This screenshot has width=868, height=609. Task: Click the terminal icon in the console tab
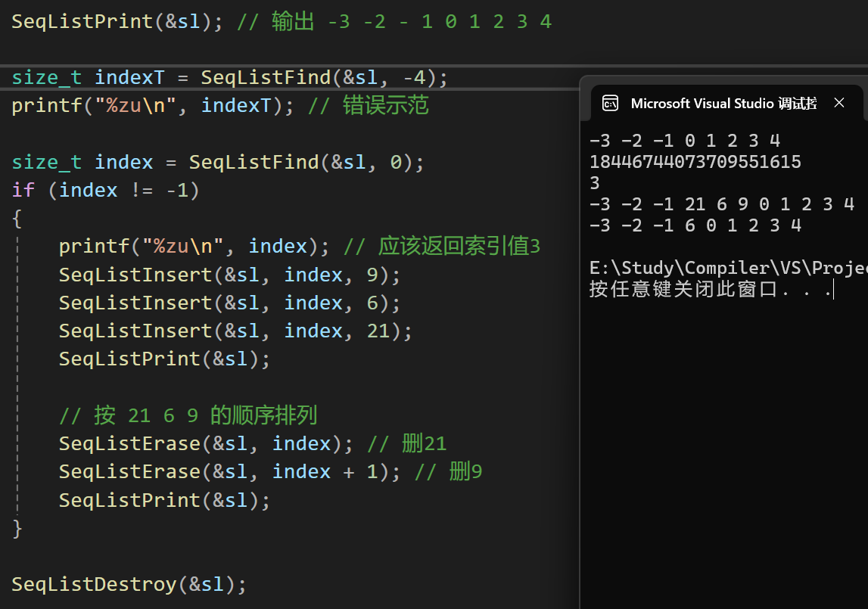pyautogui.click(x=609, y=104)
